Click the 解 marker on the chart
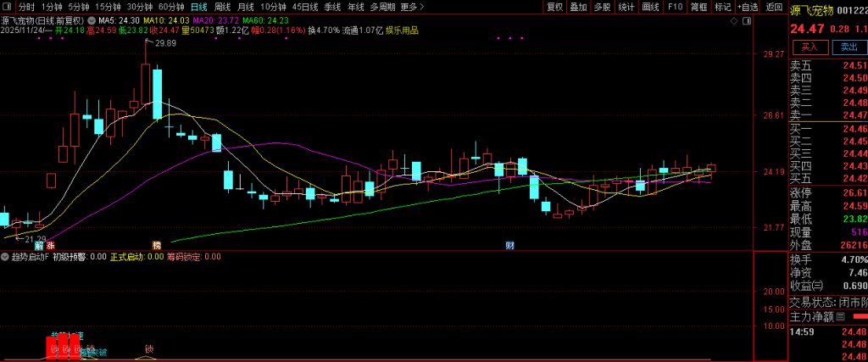 (39, 245)
